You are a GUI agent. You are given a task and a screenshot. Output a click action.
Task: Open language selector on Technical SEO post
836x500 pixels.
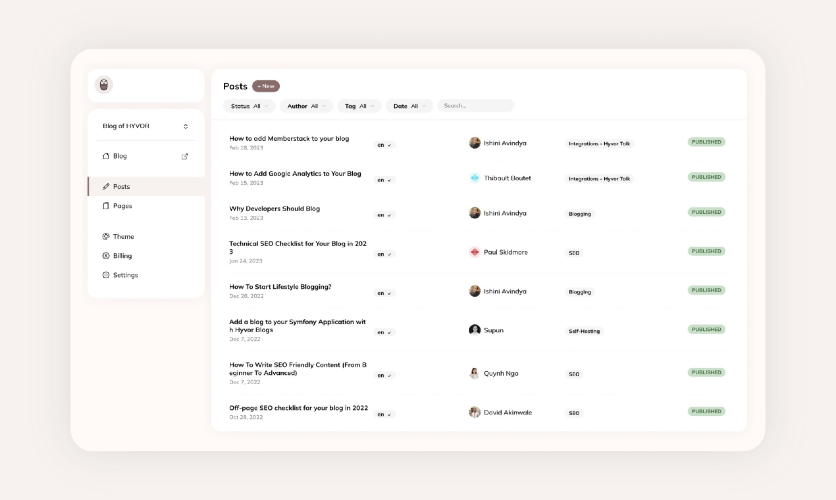[384, 254]
